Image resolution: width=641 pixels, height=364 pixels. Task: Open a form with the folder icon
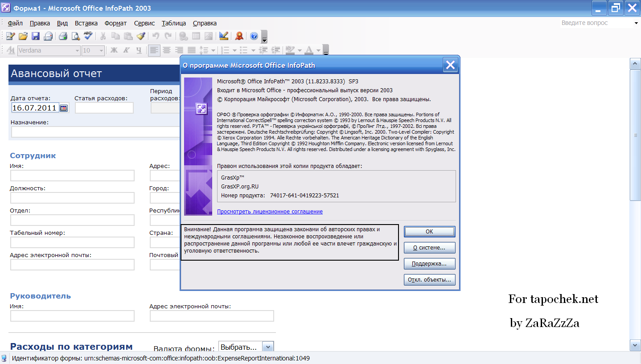click(23, 37)
